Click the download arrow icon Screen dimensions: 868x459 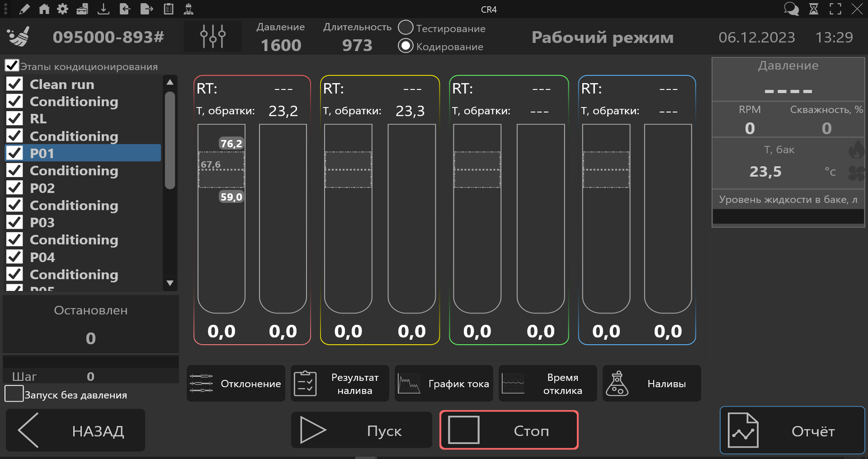tap(104, 9)
